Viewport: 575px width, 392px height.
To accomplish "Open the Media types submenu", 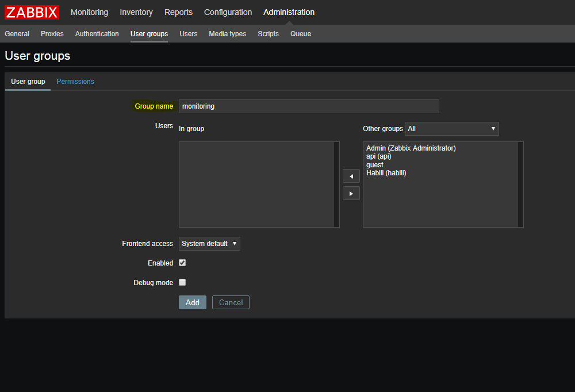I will [x=227, y=34].
